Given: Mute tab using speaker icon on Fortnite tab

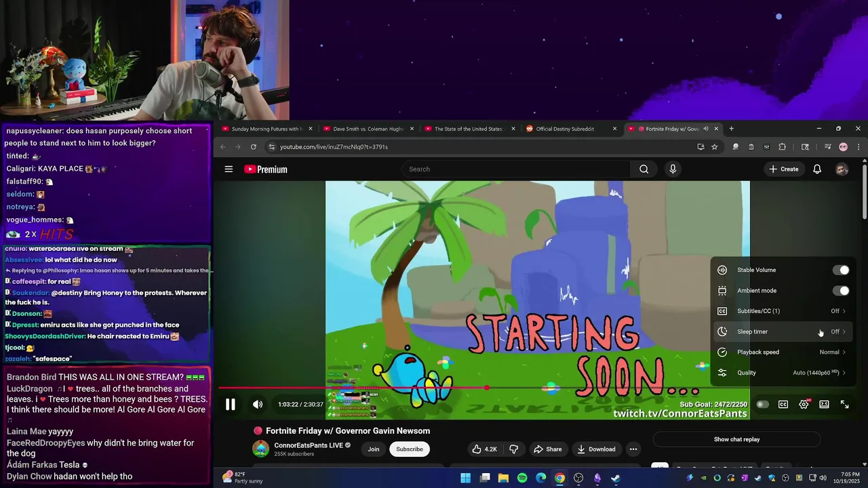Looking at the screenshot, I should coord(706,129).
